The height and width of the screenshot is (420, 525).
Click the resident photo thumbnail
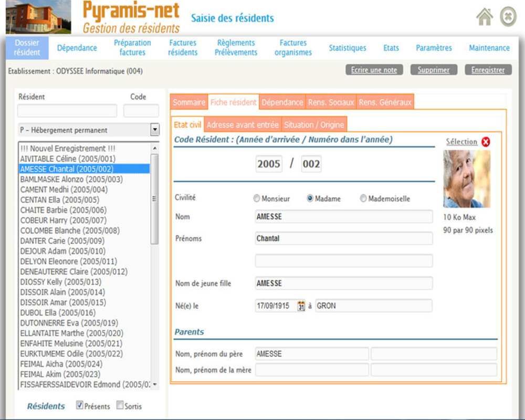click(467, 179)
